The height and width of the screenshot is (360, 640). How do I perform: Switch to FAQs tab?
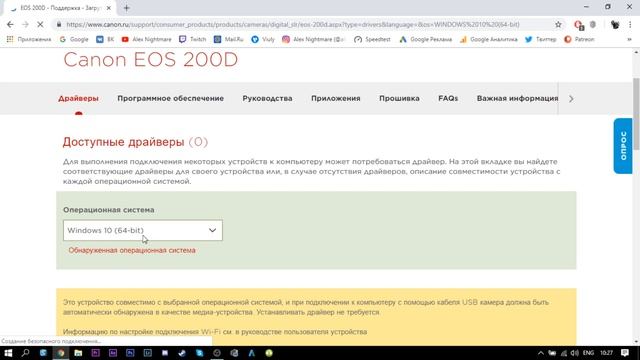[448, 98]
